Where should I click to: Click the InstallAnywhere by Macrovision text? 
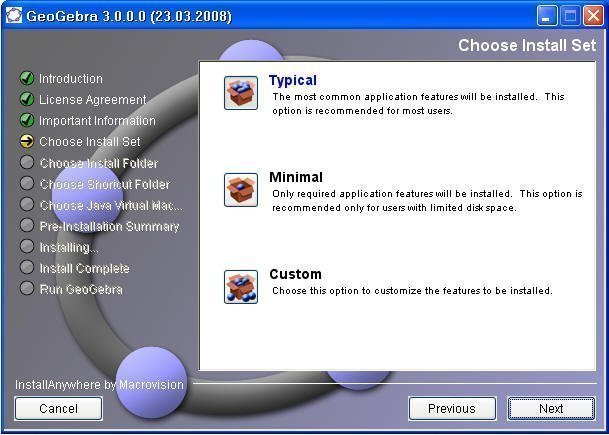[99, 385]
